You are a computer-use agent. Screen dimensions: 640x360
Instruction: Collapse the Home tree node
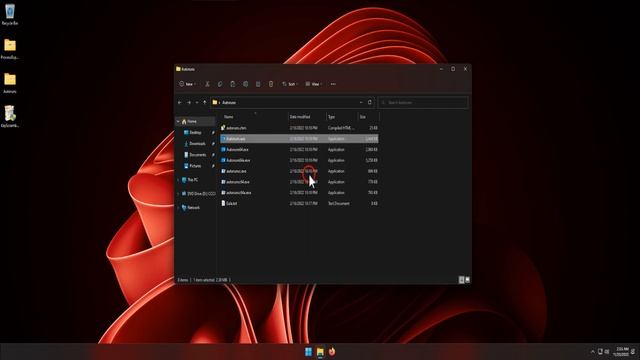click(178, 122)
